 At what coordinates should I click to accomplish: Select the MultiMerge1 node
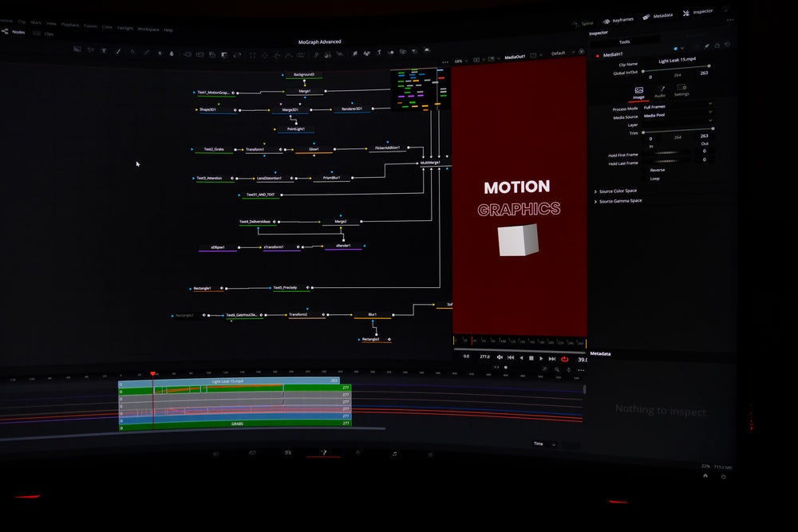coord(430,163)
